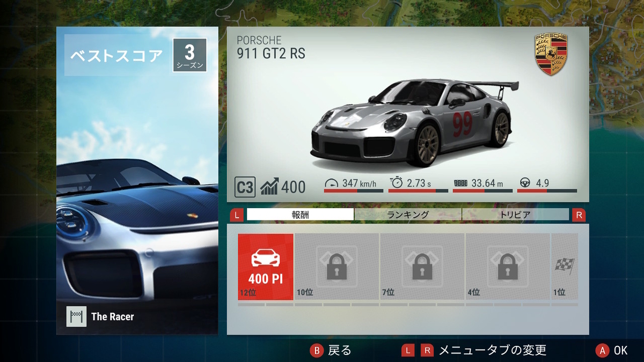Click the B 戻る back button
The height and width of the screenshot is (362, 644).
click(x=331, y=350)
